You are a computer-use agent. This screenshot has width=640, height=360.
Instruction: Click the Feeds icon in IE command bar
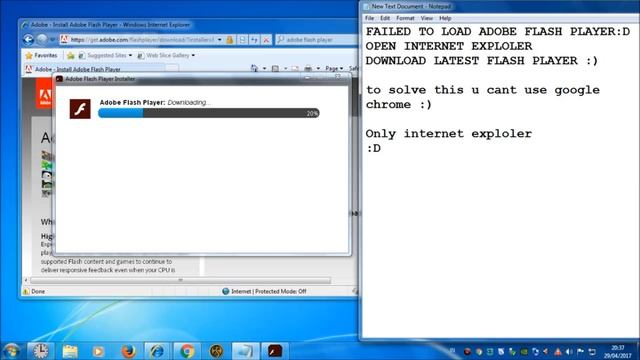click(x=275, y=69)
